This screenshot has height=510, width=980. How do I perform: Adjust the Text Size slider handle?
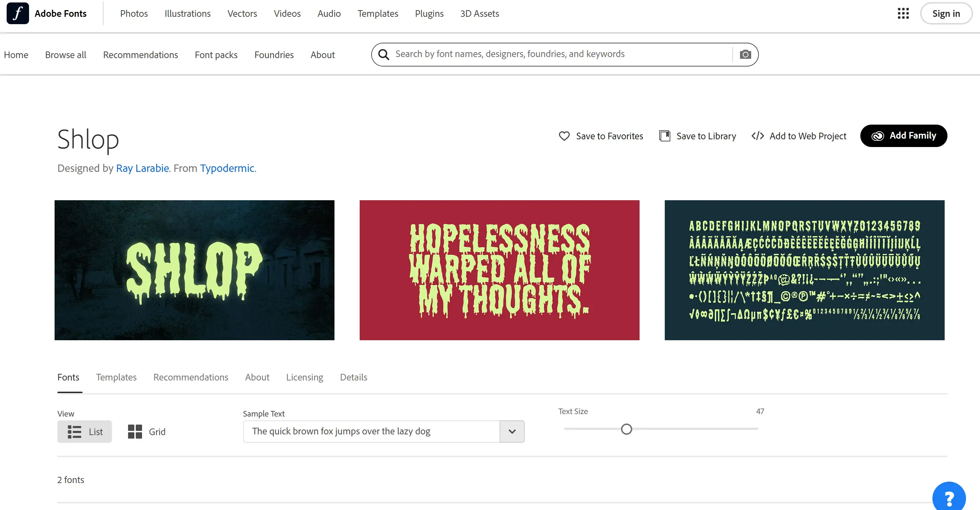(626, 429)
